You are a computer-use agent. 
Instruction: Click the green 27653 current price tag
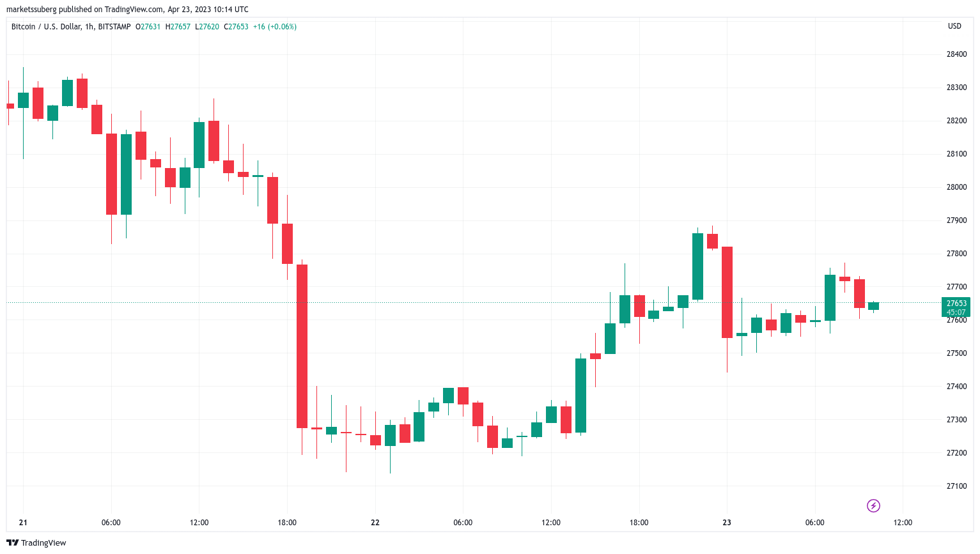(956, 304)
